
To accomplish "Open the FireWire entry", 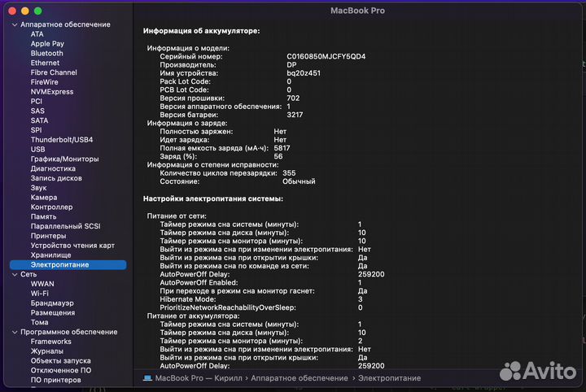I will tap(45, 82).
